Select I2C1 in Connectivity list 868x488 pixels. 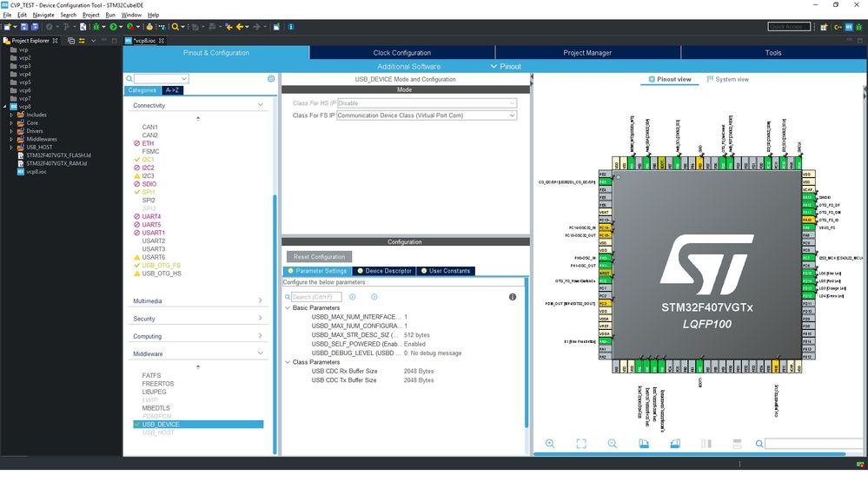click(148, 160)
